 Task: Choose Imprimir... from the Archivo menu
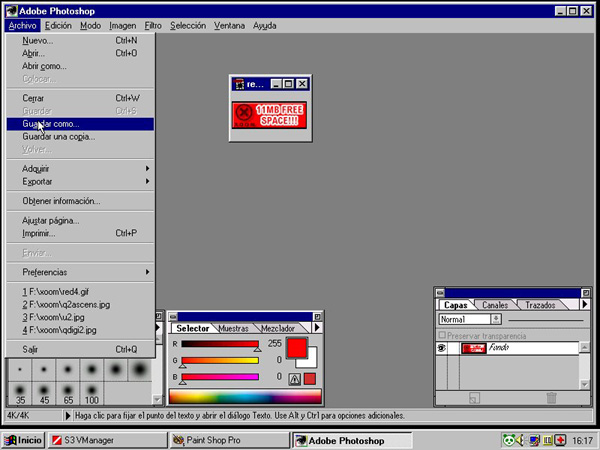[x=80, y=233]
